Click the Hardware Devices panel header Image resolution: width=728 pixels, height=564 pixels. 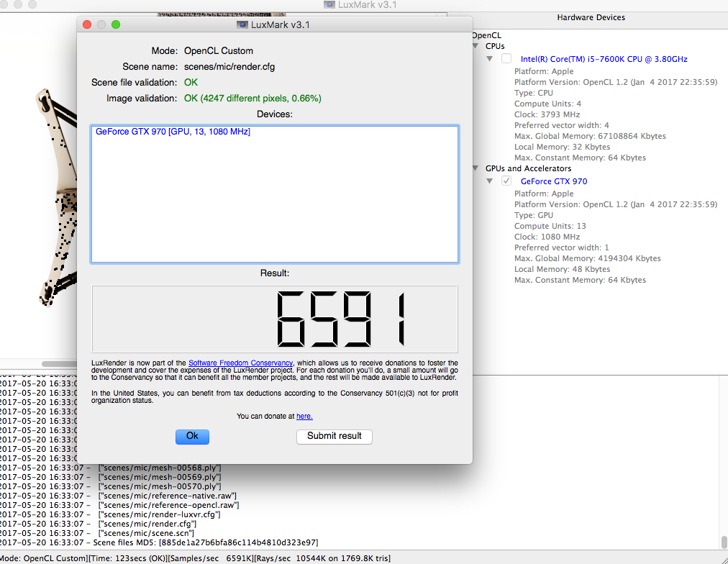pyautogui.click(x=591, y=17)
